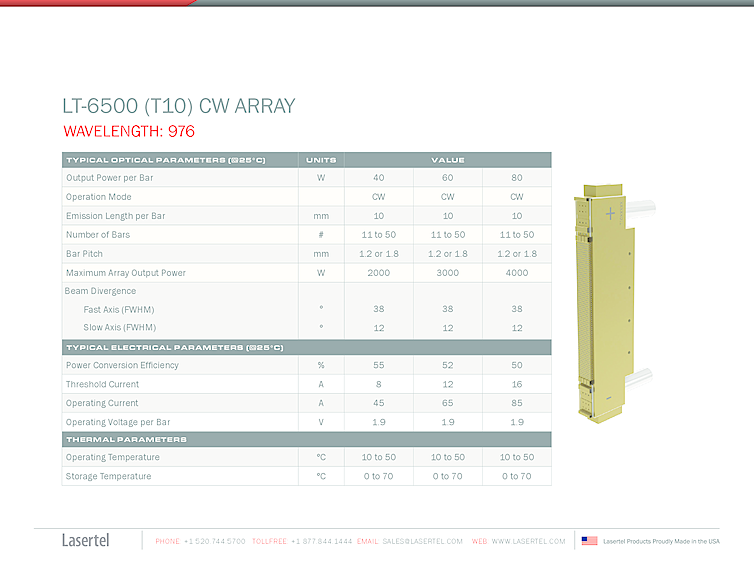Click the Storage Temperature row label

pos(108,476)
